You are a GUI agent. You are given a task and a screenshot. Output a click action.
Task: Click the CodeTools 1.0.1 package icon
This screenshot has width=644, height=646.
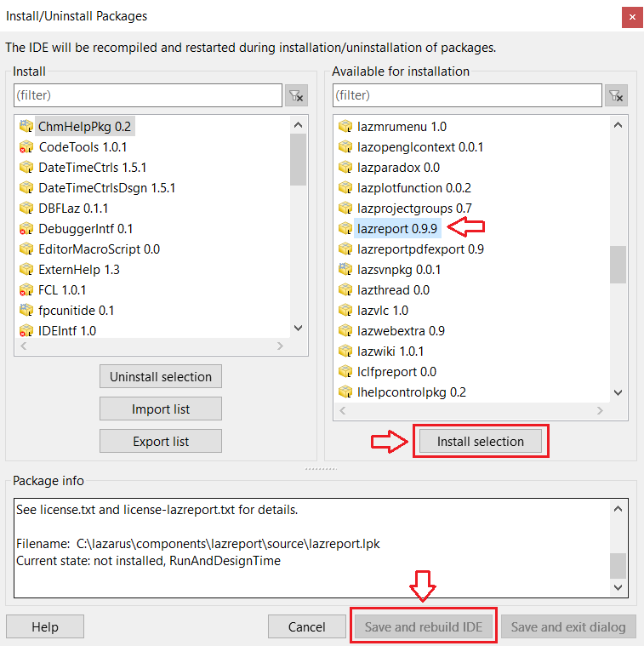[x=26, y=146]
